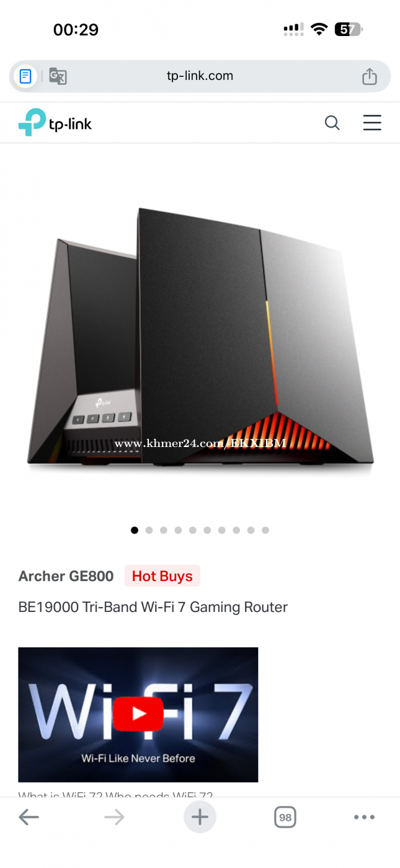Select the second carousel dot
Viewport: 400px width, 868px height.
pos(149,530)
